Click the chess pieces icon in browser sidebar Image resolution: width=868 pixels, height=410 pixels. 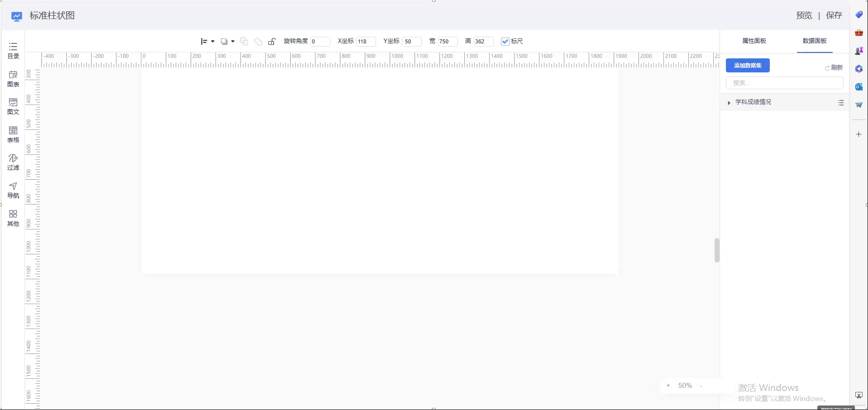tap(858, 51)
